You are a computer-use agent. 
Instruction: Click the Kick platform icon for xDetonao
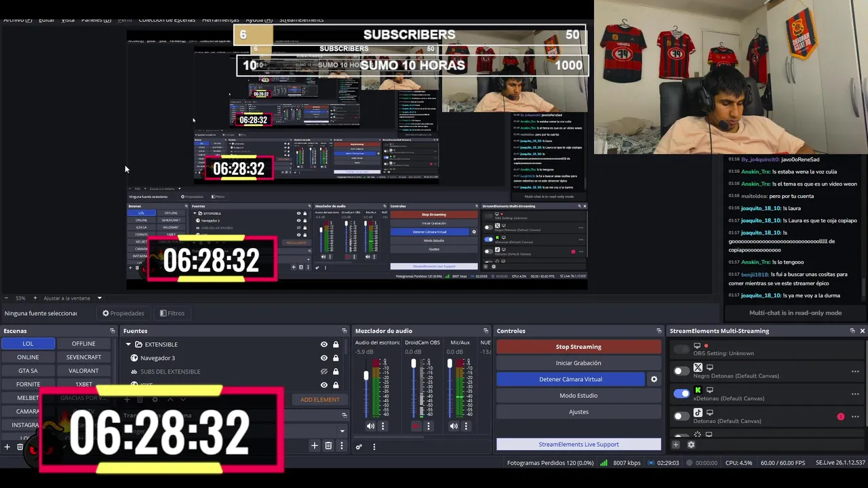pyautogui.click(x=698, y=390)
